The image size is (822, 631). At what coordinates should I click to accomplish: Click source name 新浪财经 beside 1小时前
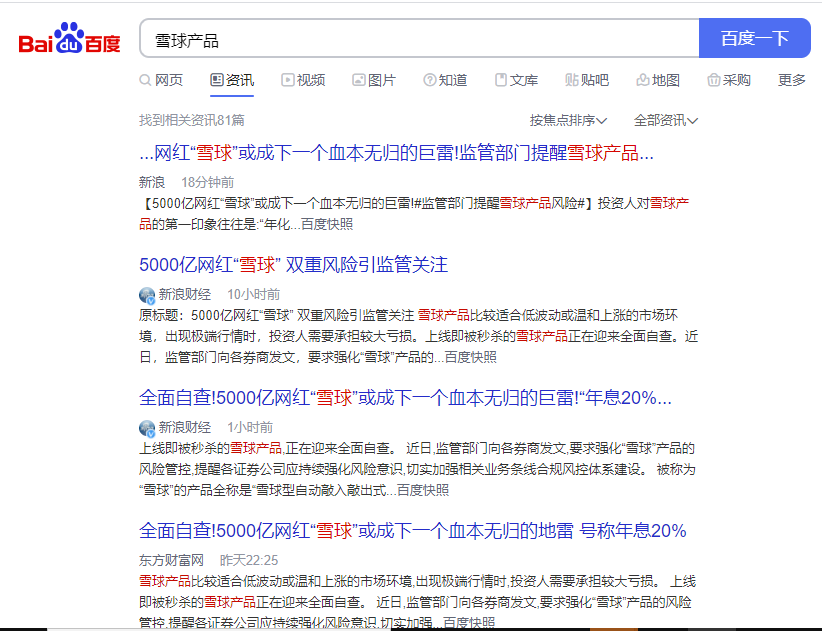point(185,428)
